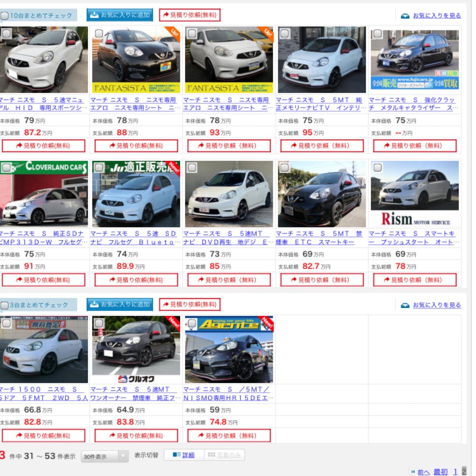
Task: Select checkbox on the 79万円 white March car
Action: point(6,34)
